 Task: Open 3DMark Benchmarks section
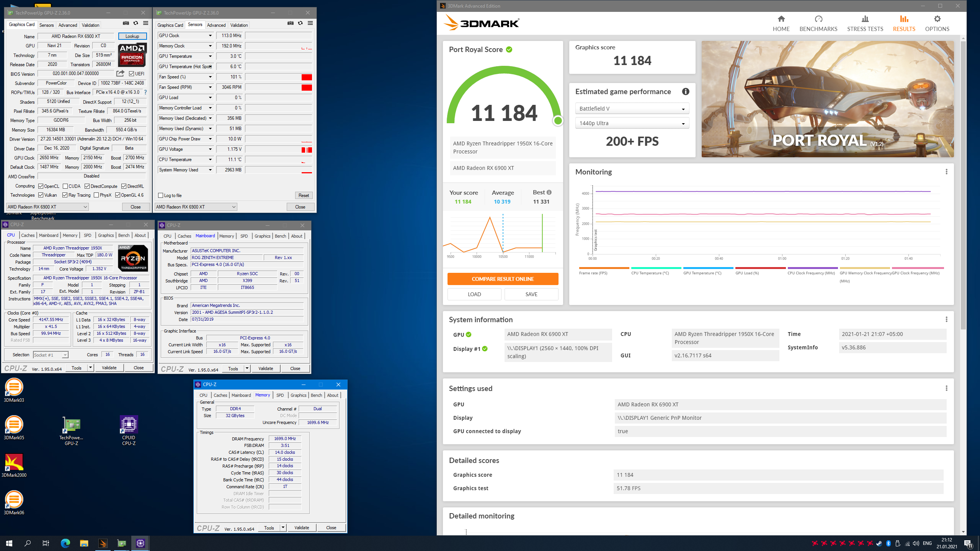point(818,23)
